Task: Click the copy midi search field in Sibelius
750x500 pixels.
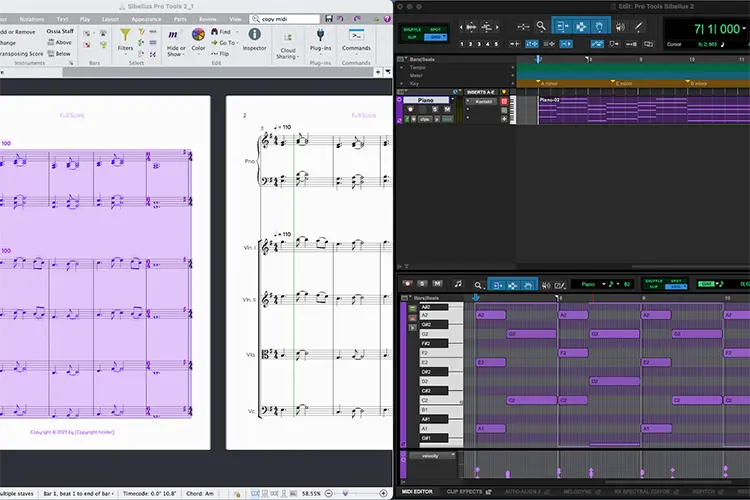Action: (285, 19)
